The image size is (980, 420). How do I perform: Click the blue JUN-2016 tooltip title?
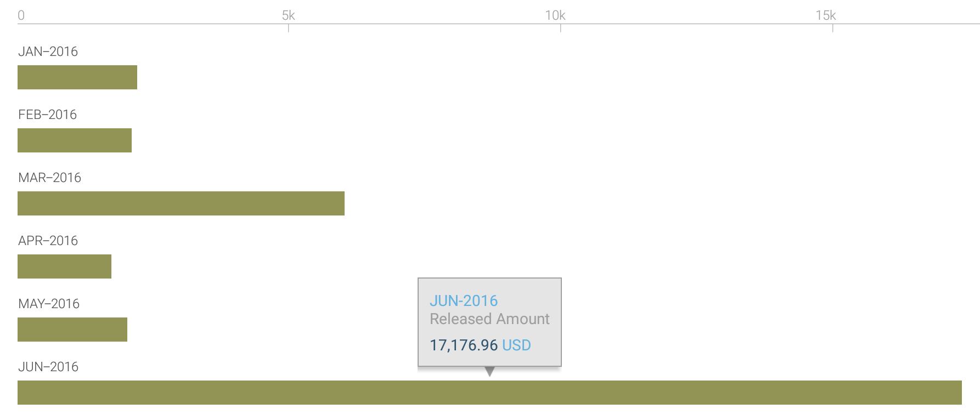click(464, 301)
